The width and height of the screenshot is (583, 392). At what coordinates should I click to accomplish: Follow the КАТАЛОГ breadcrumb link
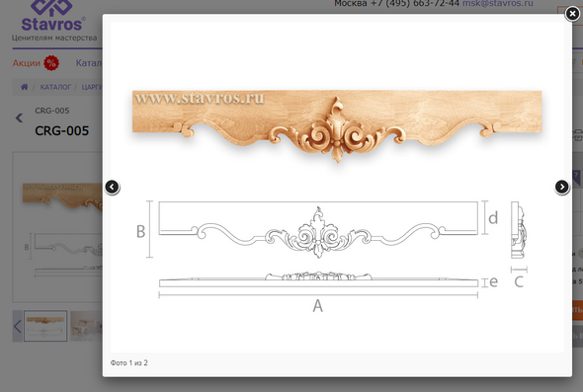click(55, 87)
